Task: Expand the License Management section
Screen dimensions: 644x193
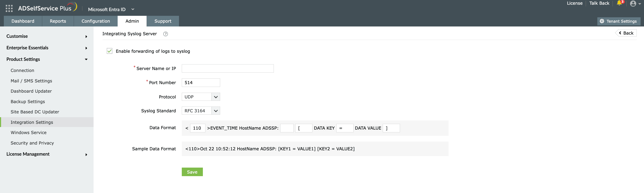Action: [47, 154]
